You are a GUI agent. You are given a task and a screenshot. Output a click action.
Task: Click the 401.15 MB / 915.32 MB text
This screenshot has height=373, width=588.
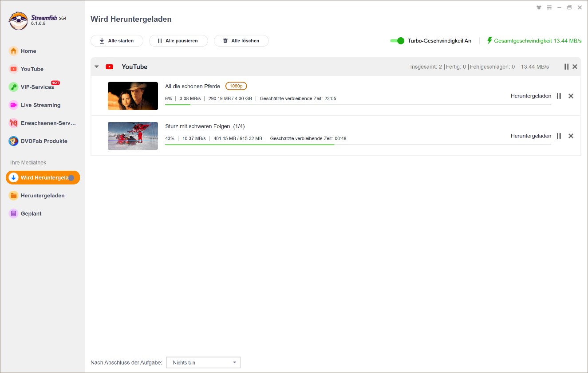tap(238, 138)
